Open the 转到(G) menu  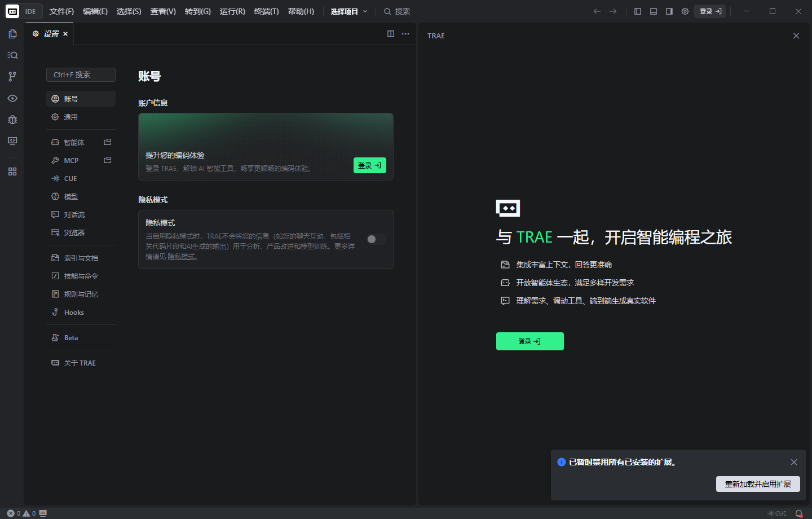pyautogui.click(x=198, y=11)
